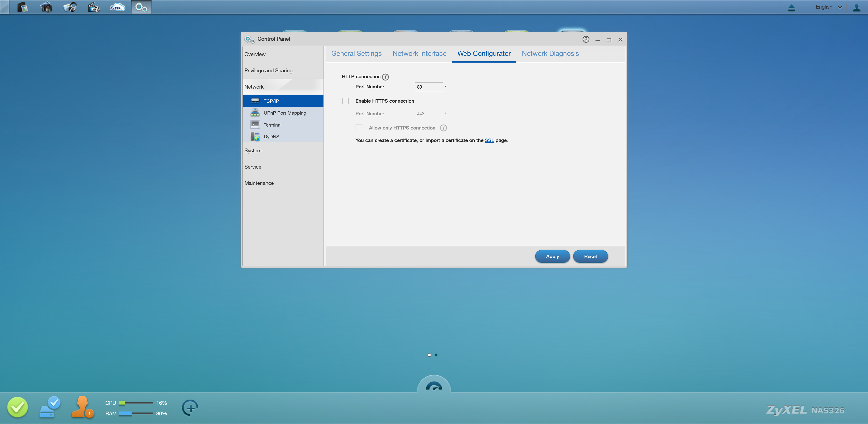This screenshot has height=424, width=868.
Task: Open the user account icon in top bar
Action: (x=856, y=7)
